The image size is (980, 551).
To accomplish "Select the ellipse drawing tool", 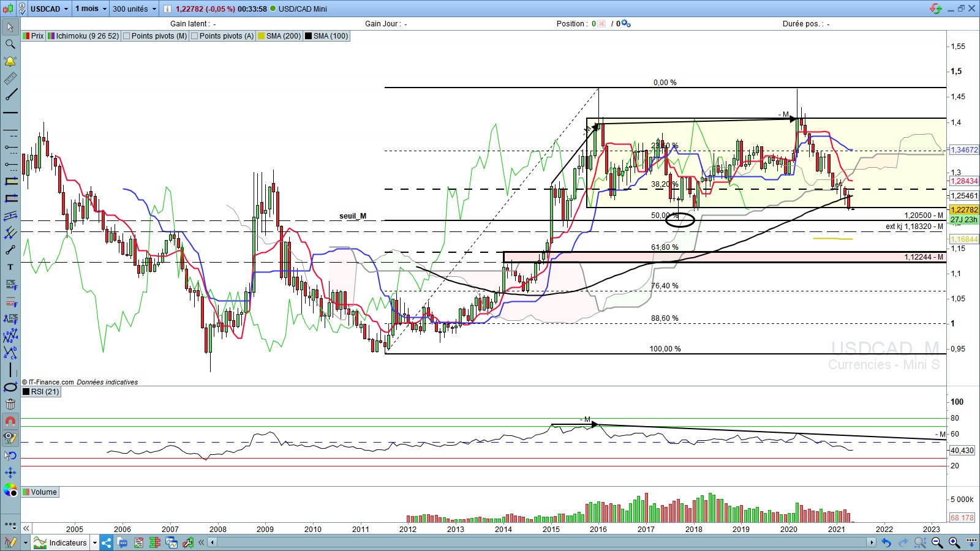I will point(10,387).
